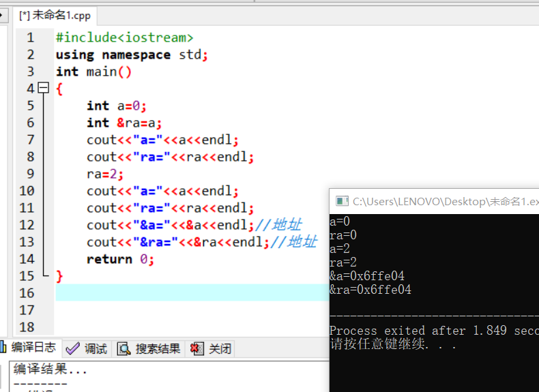Click the console window title path

(446, 201)
